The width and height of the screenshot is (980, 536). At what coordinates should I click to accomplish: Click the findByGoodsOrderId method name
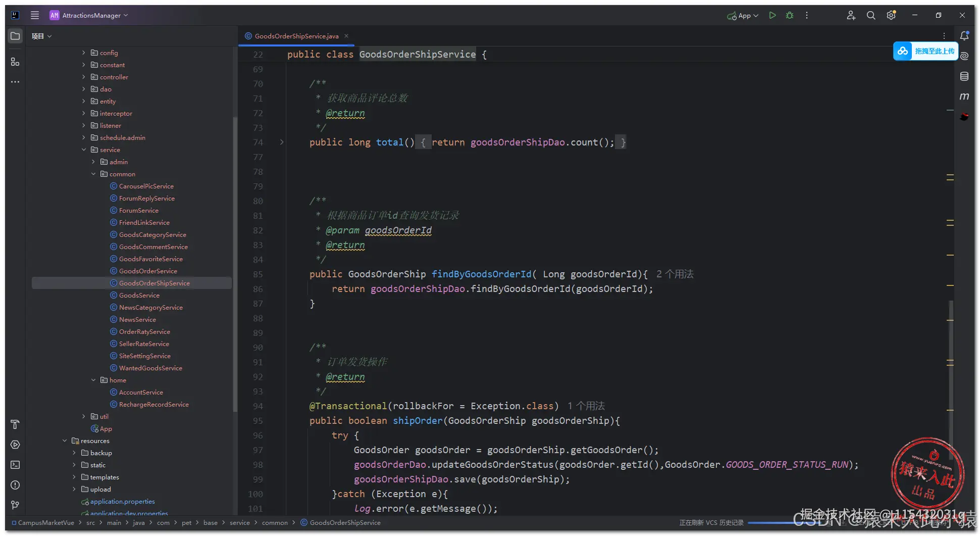pos(481,274)
